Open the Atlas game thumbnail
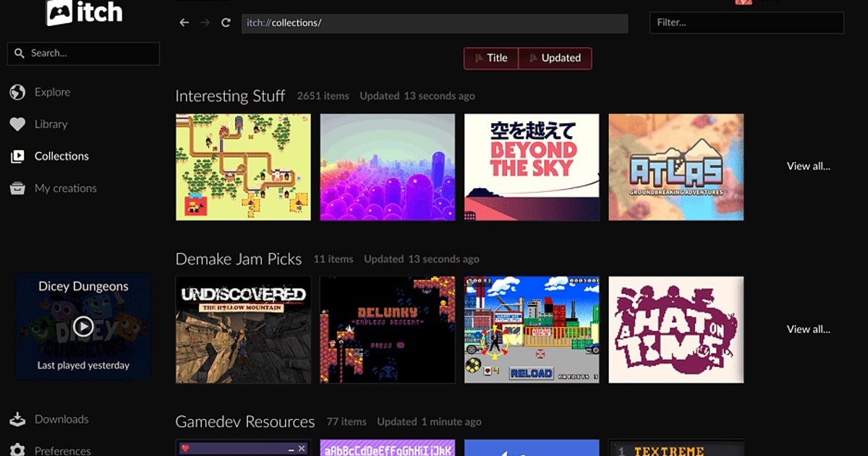Viewport: 868px width, 456px height. (x=676, y=167)
